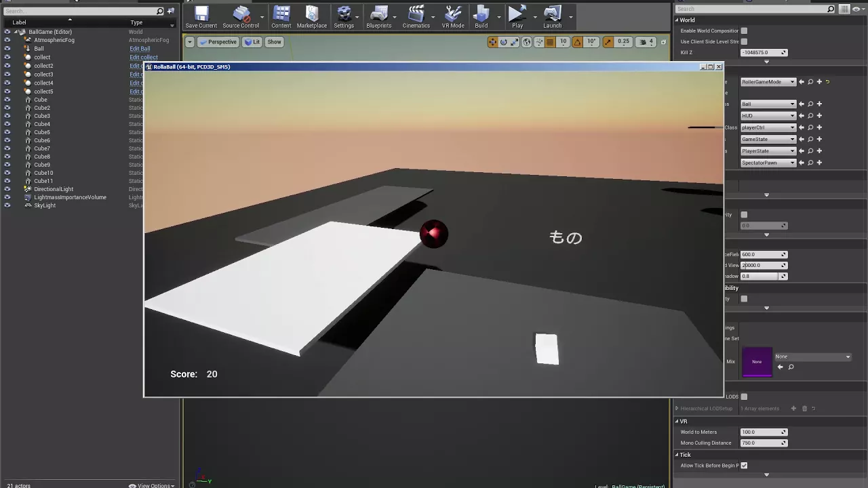Toggle Use Client Side Level Streaming checkbox
Screen dimensions: 868x488
[744, 41]
